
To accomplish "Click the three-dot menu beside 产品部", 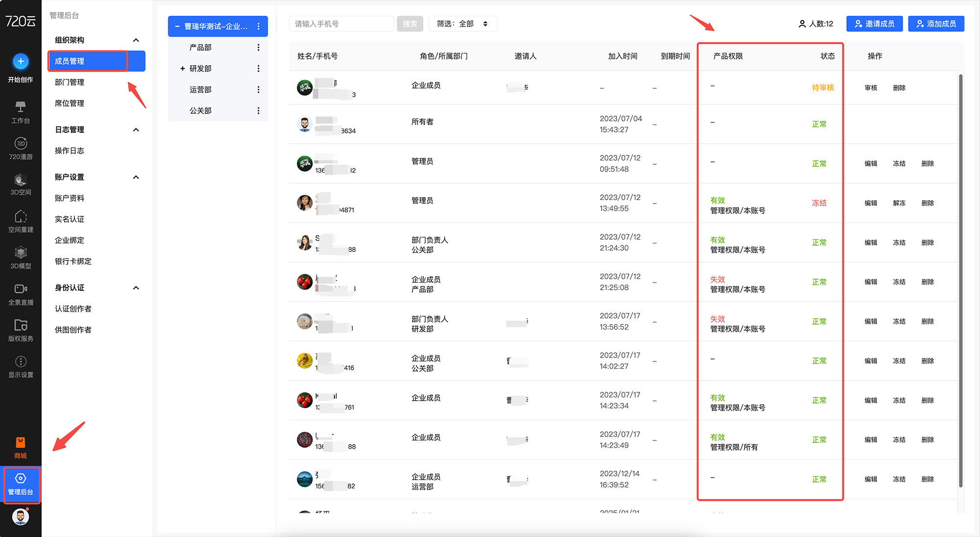I will pos(258,48).
